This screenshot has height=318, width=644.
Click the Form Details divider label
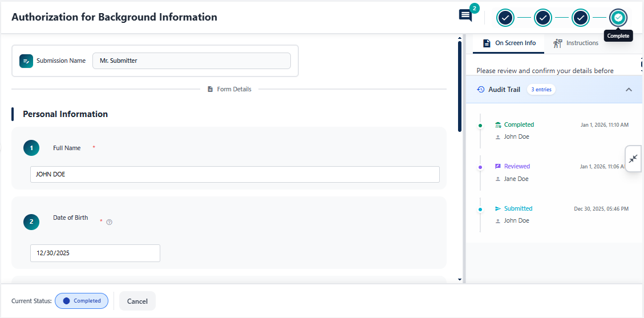coord(234,89)
